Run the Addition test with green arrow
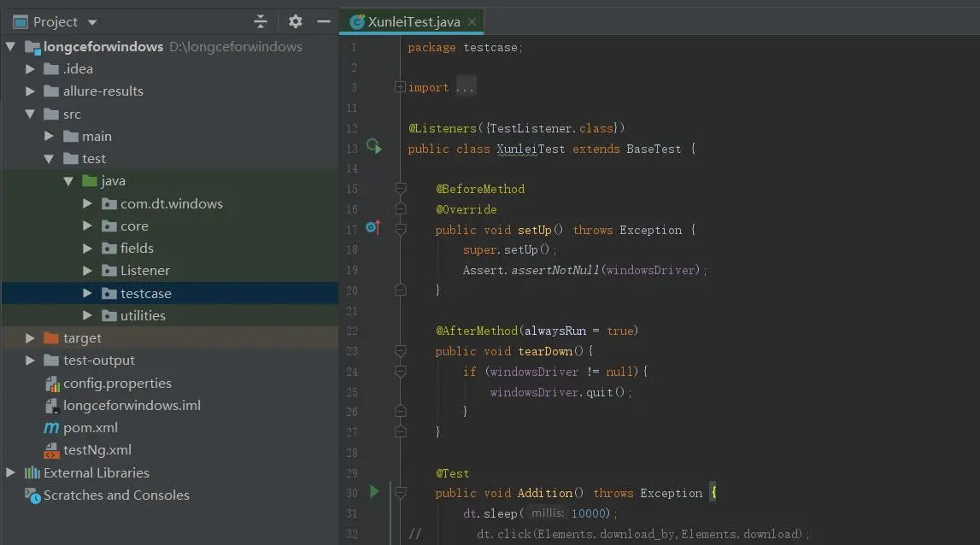980x545 pixels. click(x=374, y=492)
